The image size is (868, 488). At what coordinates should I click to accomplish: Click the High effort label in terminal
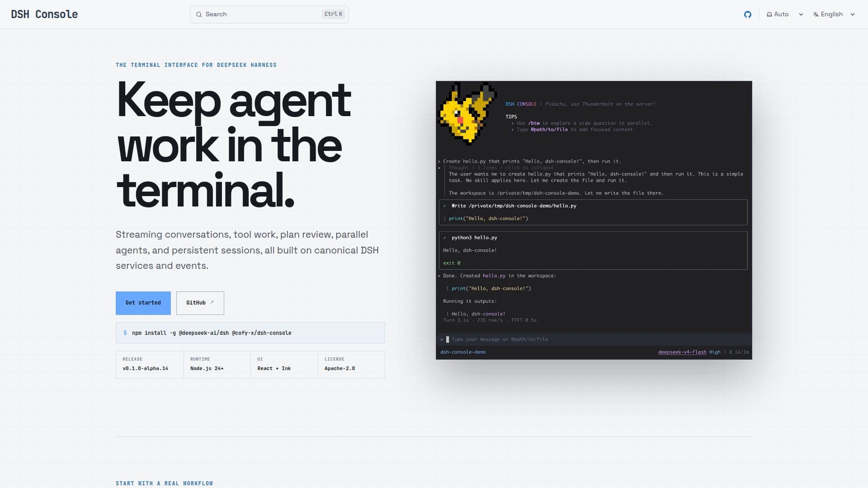tap(715, 352)
